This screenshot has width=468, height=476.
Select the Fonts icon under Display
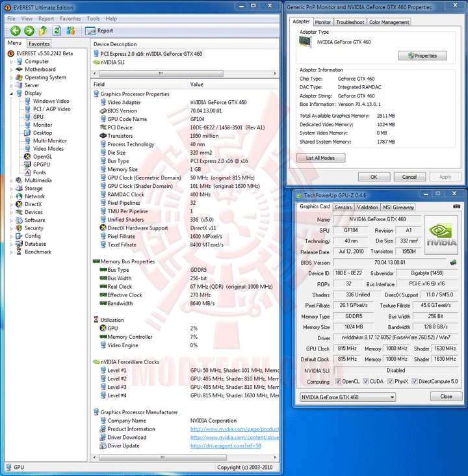[x=27, y=172]
